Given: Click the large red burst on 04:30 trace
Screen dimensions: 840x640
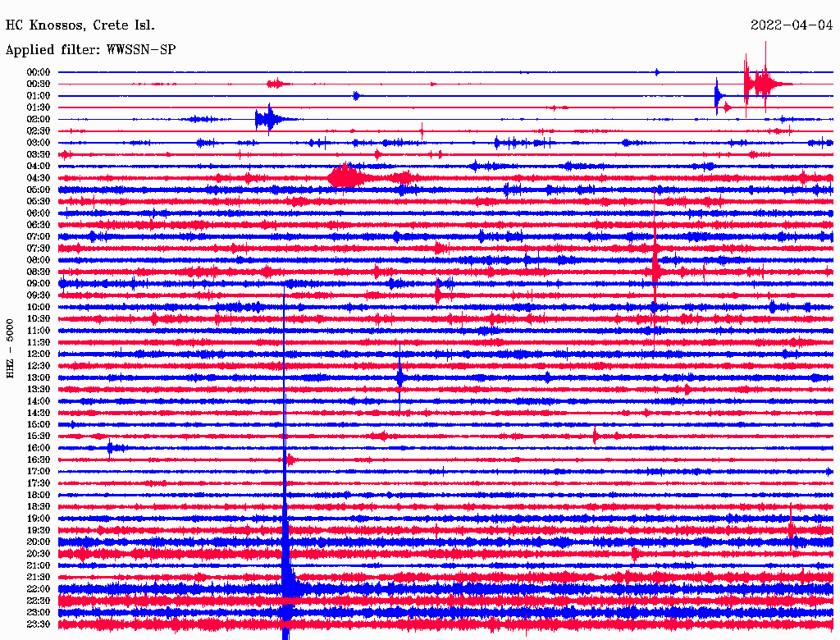Looking at the screenshot, I should (346, 177).
